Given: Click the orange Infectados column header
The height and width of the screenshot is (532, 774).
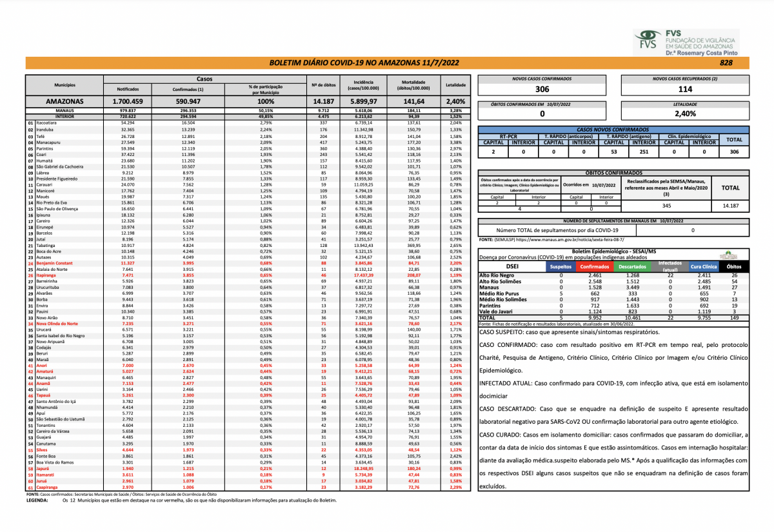Looking at the screenshot, I should (670, 266).
